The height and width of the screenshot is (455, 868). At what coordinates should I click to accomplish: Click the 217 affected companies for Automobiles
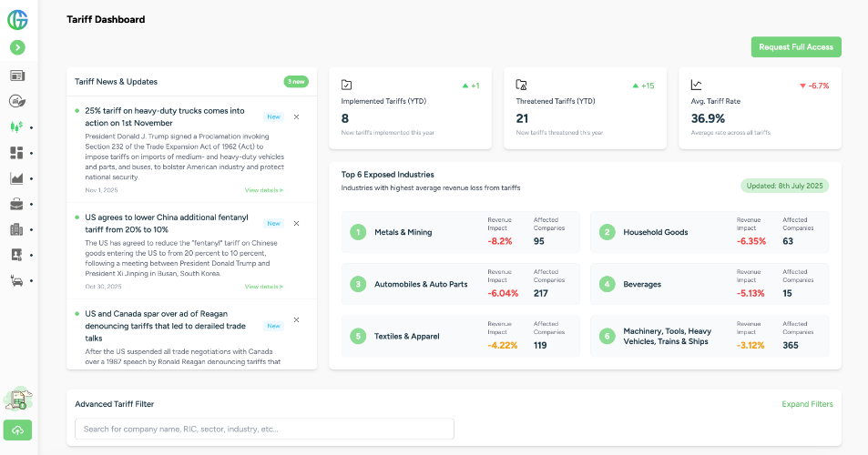(x=541, y=294)
